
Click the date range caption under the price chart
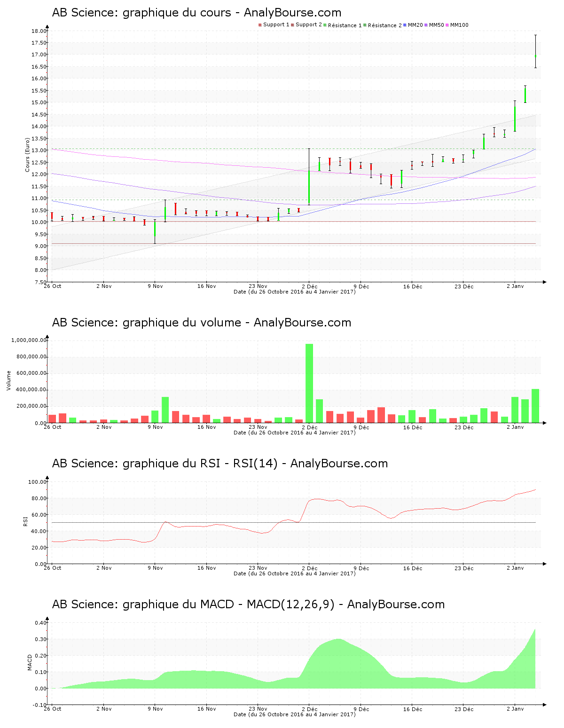[295, 292]
